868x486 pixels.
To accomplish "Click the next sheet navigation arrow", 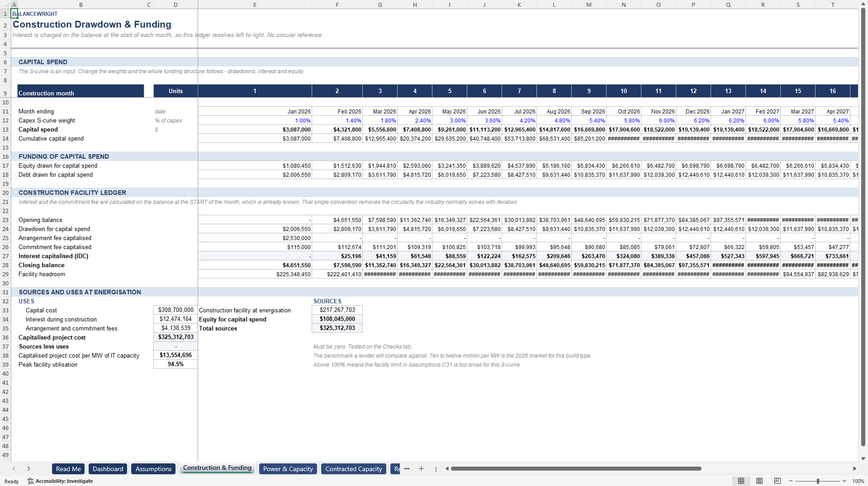I will 28,469.
